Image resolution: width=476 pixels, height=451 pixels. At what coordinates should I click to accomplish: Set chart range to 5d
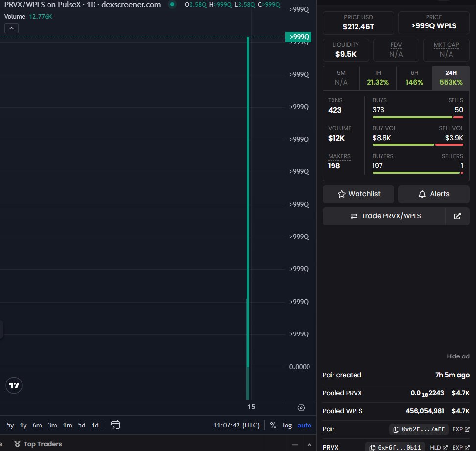click(82, 425)
